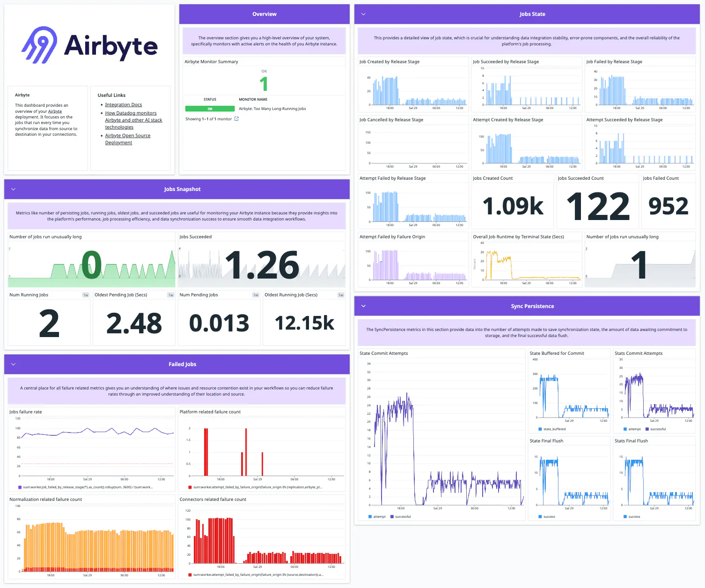Viewport: 705px width, 588px height.
Task: Click the 1w badge on Num Running Jobs
Action: [x=85, y=295]
